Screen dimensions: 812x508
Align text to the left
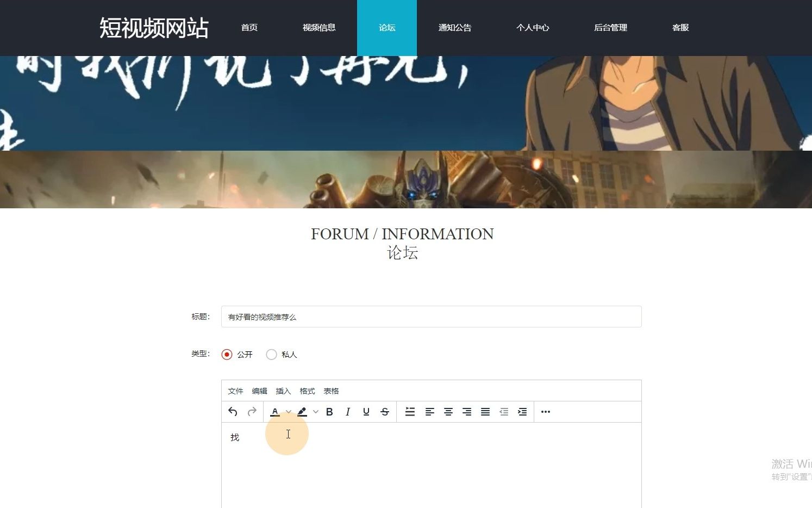coord(430,412)
